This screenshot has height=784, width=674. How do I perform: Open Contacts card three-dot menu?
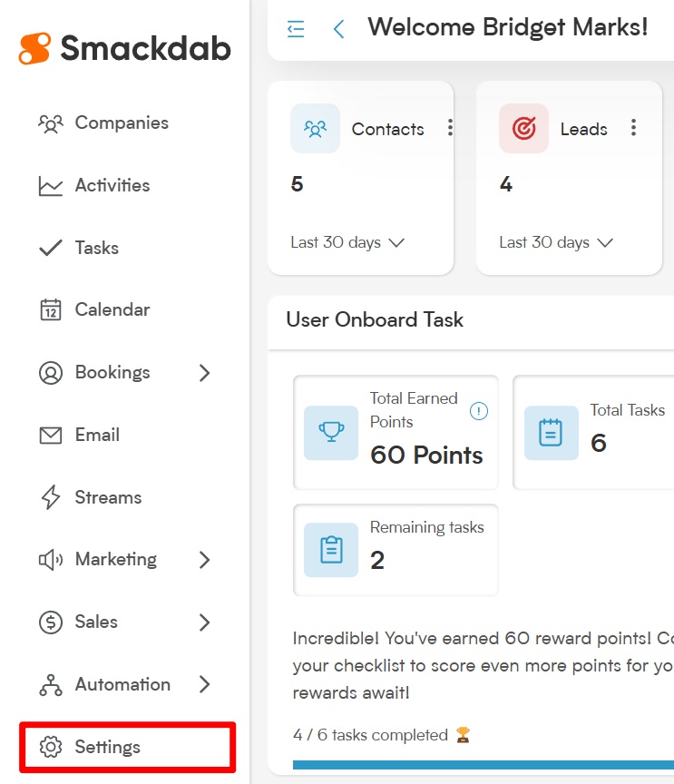point(450,128)
